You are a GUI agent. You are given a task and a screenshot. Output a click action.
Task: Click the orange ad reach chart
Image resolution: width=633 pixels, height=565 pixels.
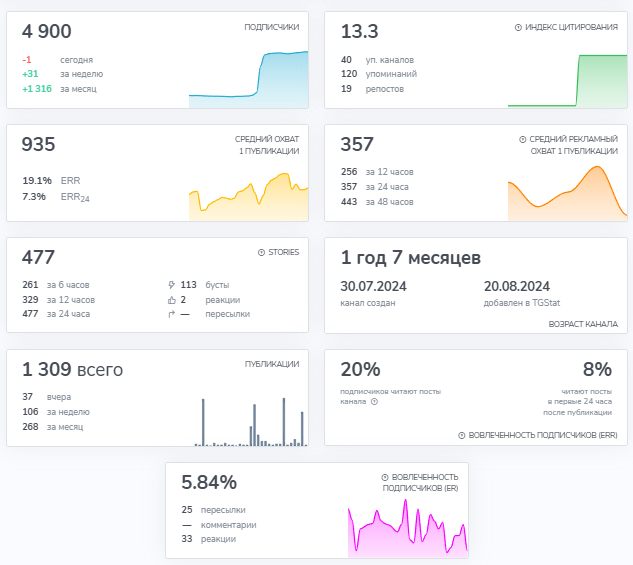[x=568, y=193]
